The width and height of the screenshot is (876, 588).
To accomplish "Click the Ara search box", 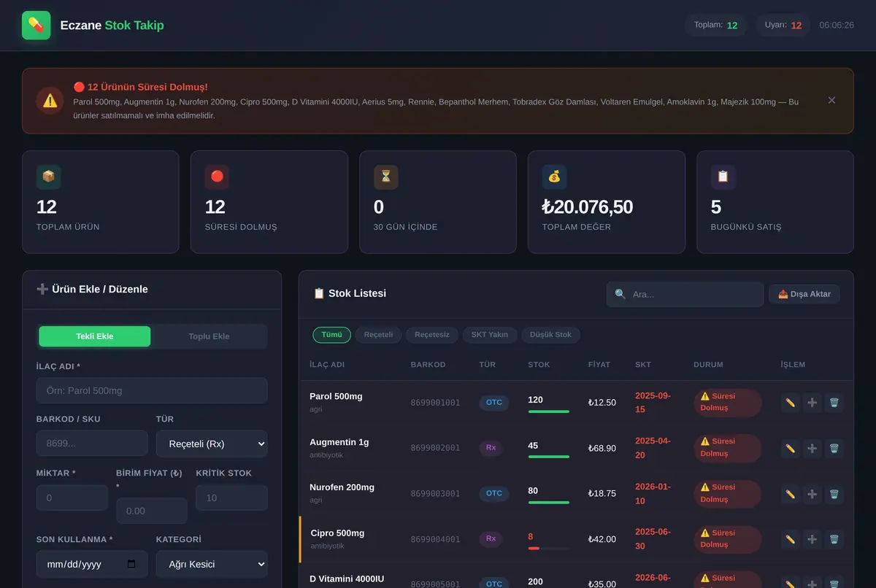I will [x=685, y=295].
